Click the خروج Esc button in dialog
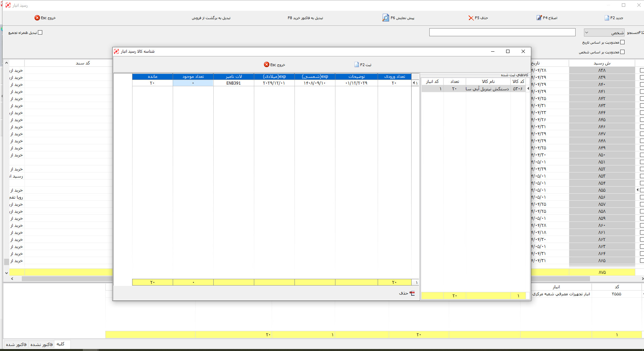This screenshot has height=351, width=644. pyautogui.click(x=274, y=64)
